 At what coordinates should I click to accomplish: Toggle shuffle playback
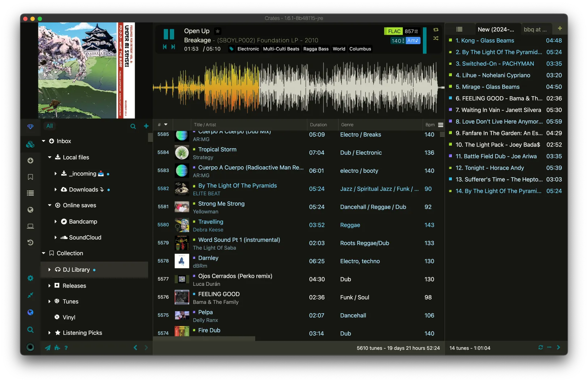coord(436,39)
